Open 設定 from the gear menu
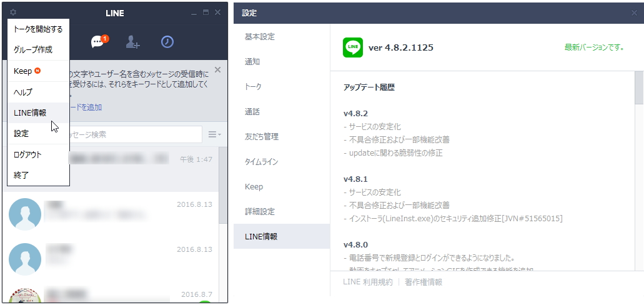Screen dimensions: 644x305 [x=38, y=134]
